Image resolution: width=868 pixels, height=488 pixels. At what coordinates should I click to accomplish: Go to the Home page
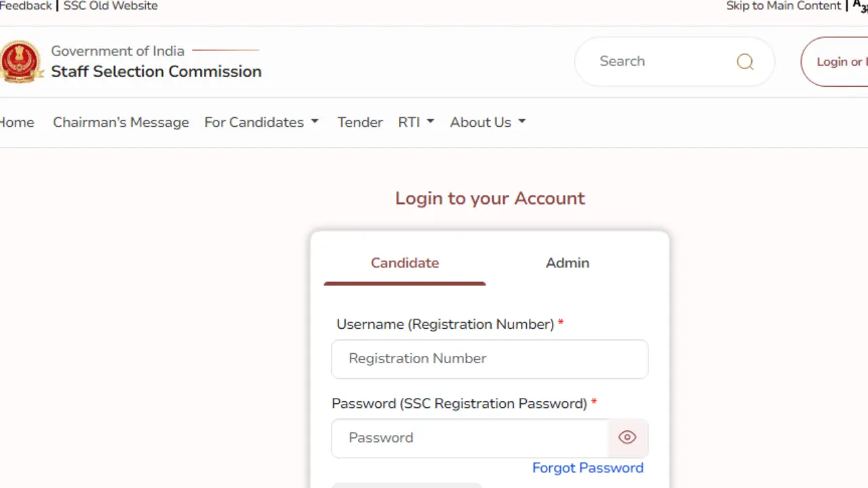16,123
